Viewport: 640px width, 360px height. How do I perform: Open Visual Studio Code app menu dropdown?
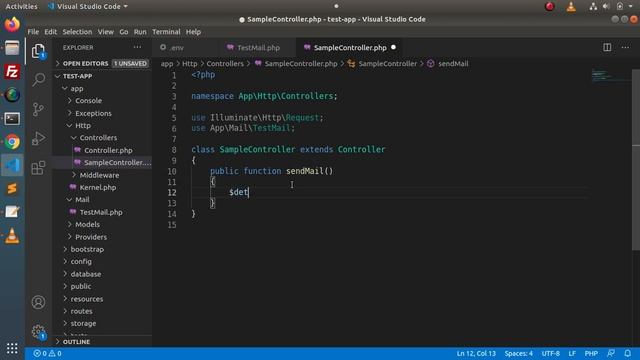(x=88, y=7)
